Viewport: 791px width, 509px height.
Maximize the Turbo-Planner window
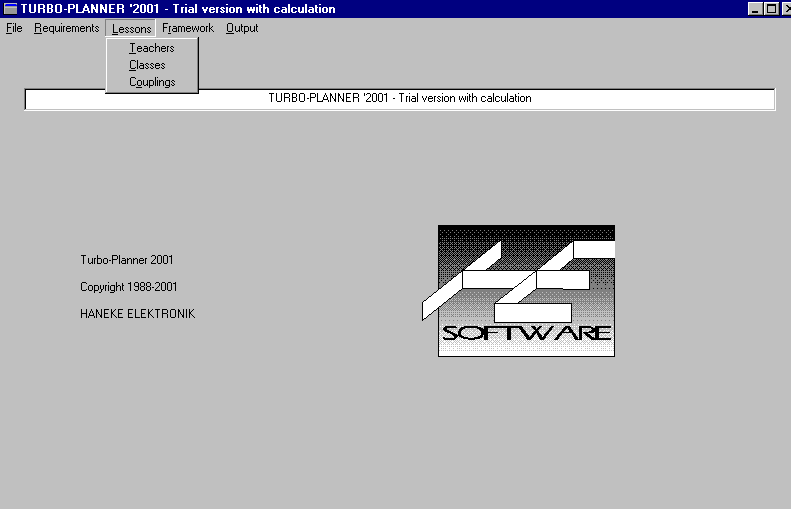(x=771, y=9)
